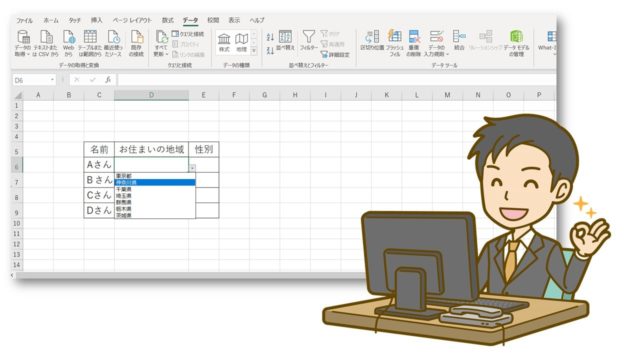Click Edit Links (リンクの編集) button
640x360 pixels.
[188, 54]
